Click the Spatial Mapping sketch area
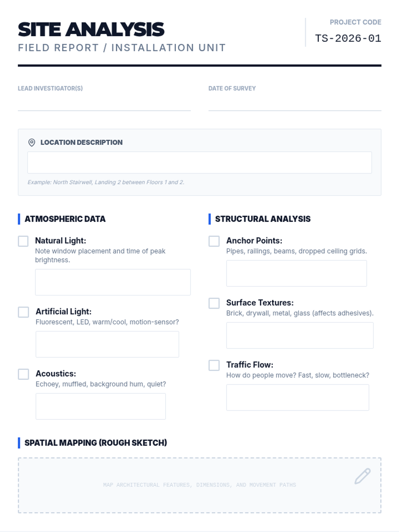 click(x=199, y=495)
